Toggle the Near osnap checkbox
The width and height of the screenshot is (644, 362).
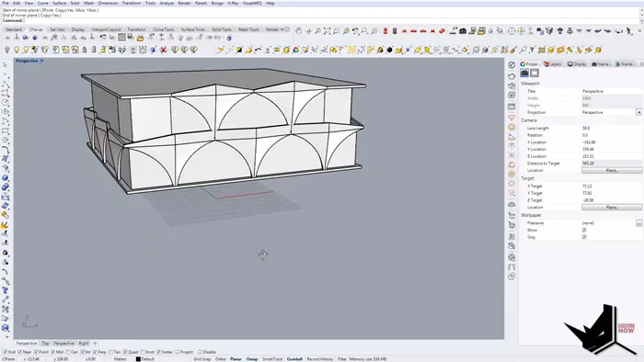20,352
